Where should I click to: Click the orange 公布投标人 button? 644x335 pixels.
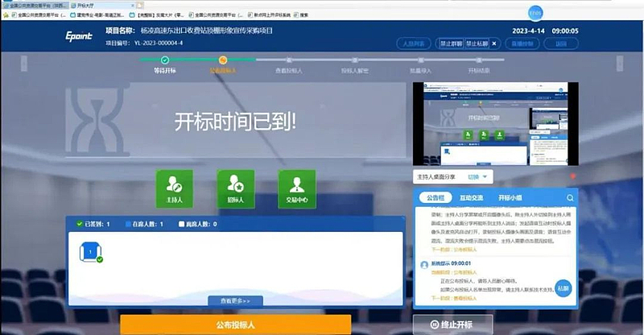[235, 325]
